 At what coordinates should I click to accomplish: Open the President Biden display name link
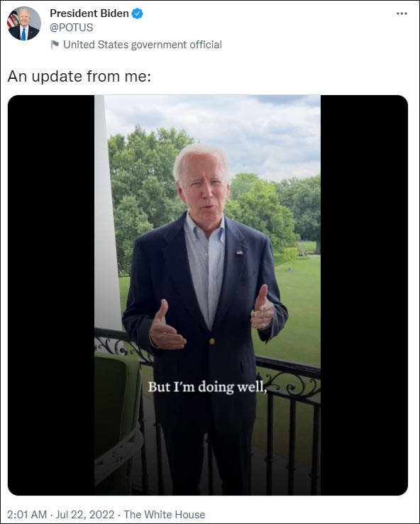89,13
